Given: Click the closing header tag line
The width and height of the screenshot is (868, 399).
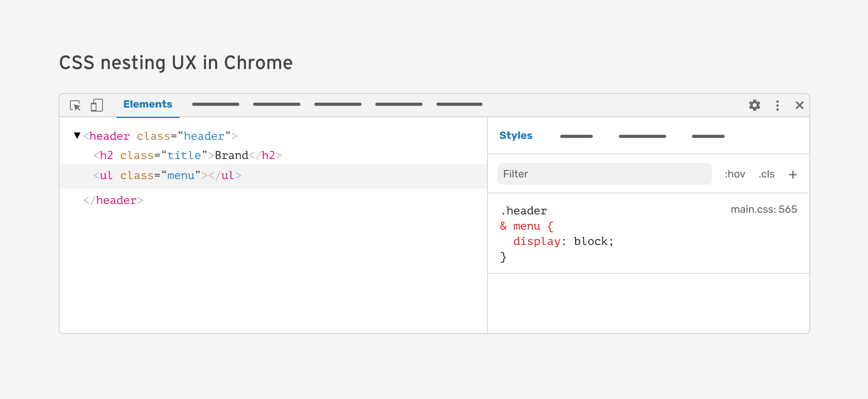Looking at the screenshot, I should coord(113,200).
